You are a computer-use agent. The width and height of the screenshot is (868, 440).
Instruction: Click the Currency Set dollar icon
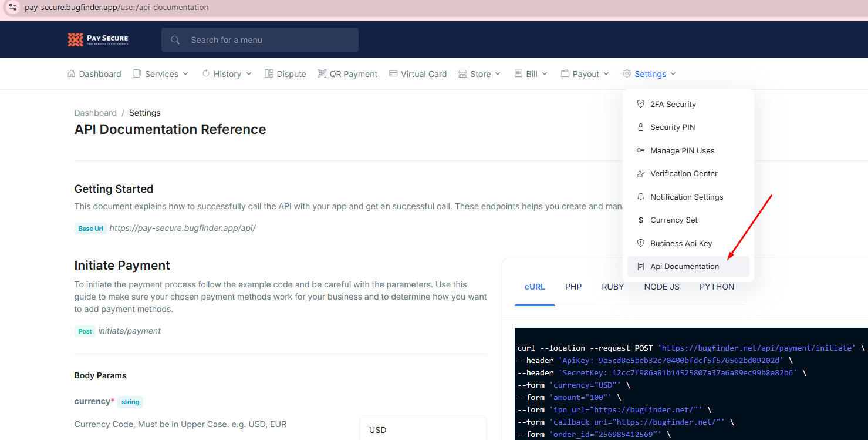(641, 220)
